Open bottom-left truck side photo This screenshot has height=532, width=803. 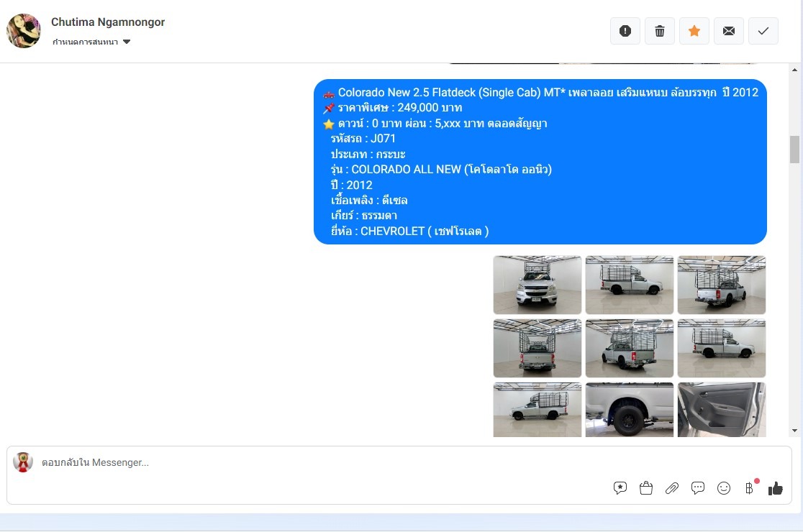click(537, 410)
